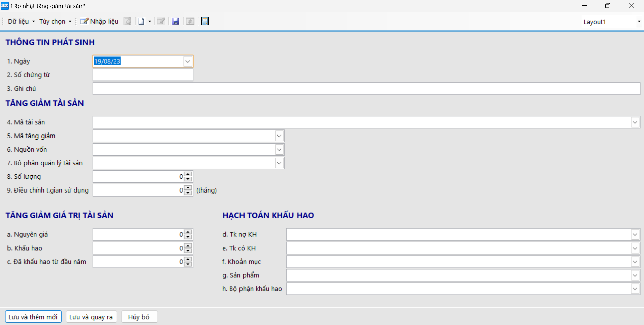Click the blue floppy disk save icon
This screenshot has width=644, height=325.
pyautogui.click(x=175, y=21)
